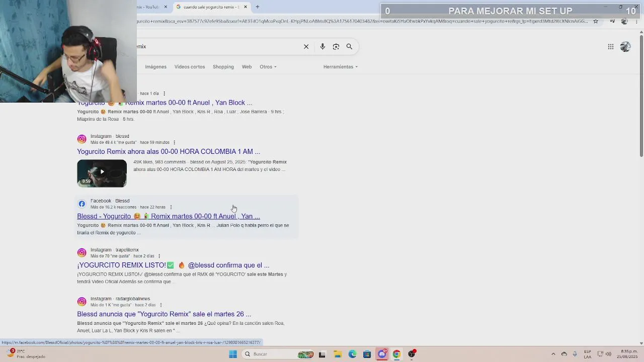This screenshot has height=362, width=644.
Task: Open Google Lens image search
Action: tap(336, 47)
